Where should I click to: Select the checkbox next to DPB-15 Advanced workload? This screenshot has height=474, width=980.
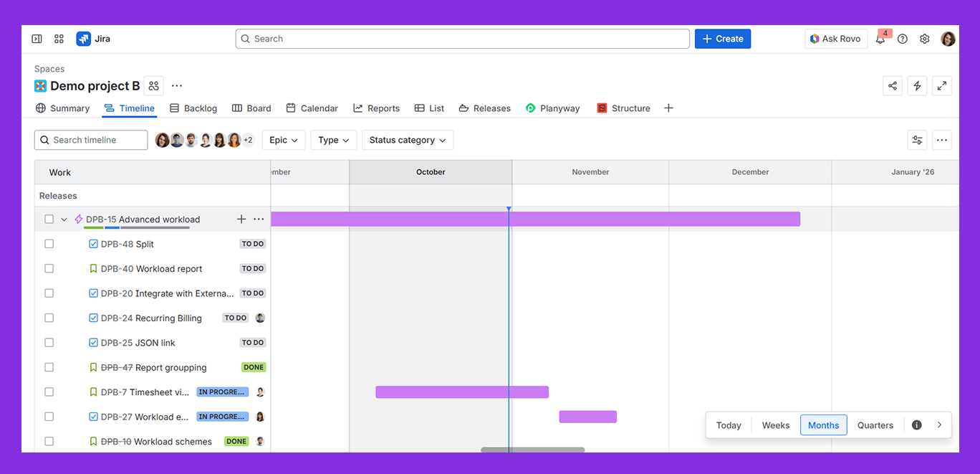pos(49,219)
